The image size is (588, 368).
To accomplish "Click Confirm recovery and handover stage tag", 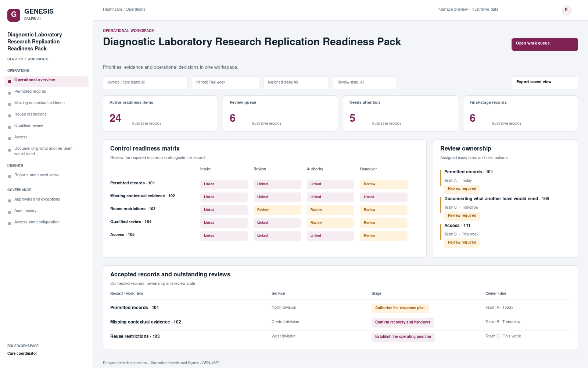I will point(403,323).
